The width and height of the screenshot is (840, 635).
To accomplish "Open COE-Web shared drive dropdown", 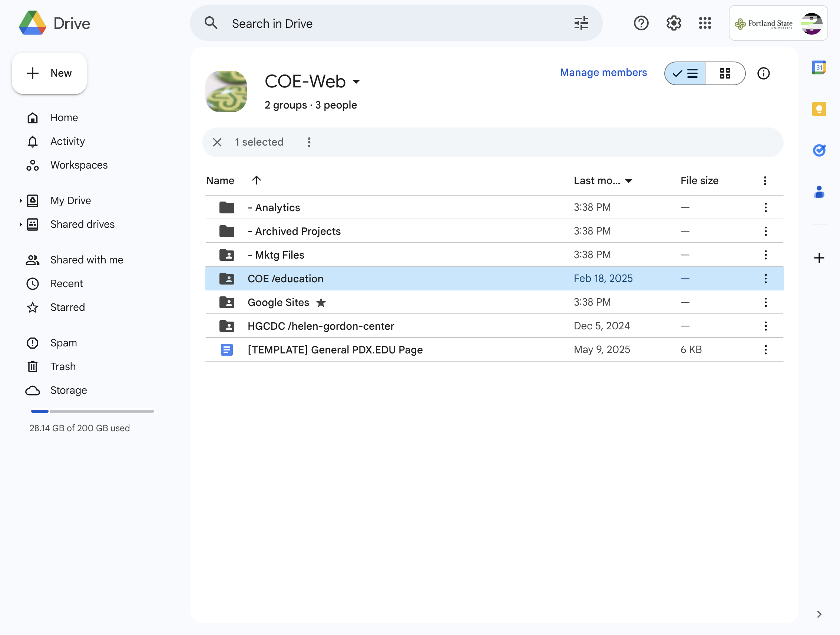I will [x=356, y=81].
